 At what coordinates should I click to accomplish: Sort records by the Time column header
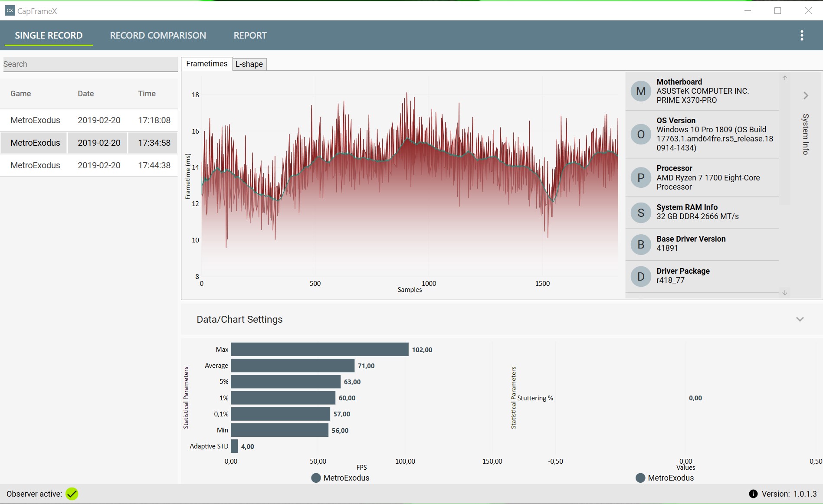pos(147,94)
